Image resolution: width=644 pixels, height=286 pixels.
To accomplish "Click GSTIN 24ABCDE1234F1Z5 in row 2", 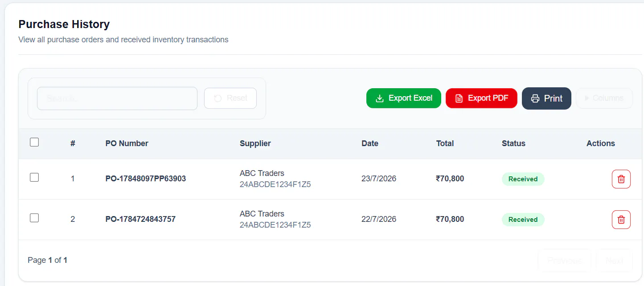I will (x=275, y=225).
